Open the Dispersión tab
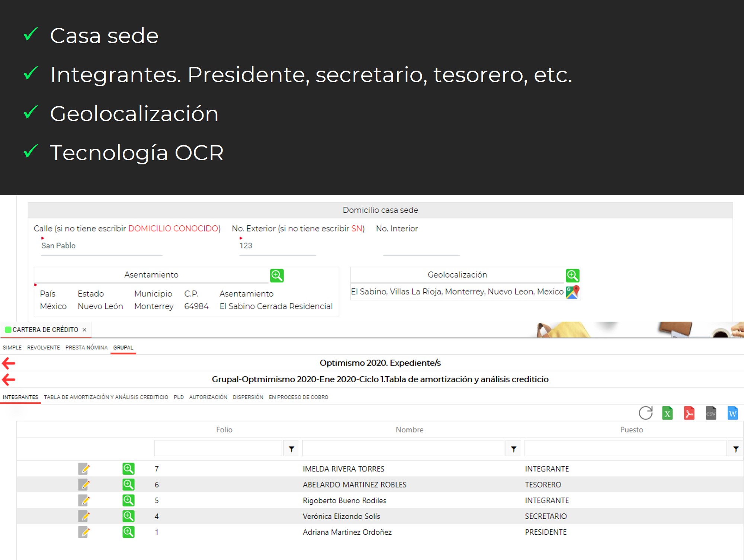This screenshot has width=744, height=560. point(248,397)
